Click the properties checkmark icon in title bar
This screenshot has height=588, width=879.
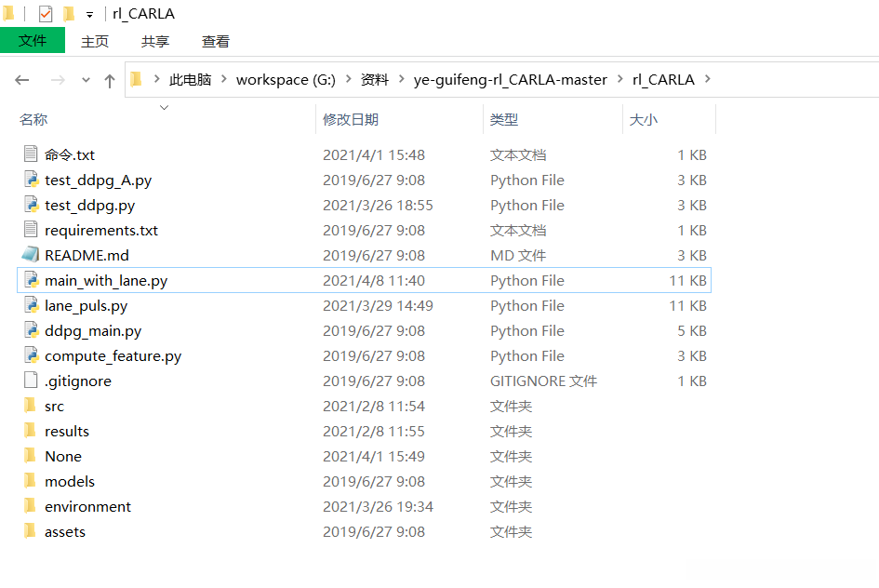pyautogui.click(x=46, y=14)
